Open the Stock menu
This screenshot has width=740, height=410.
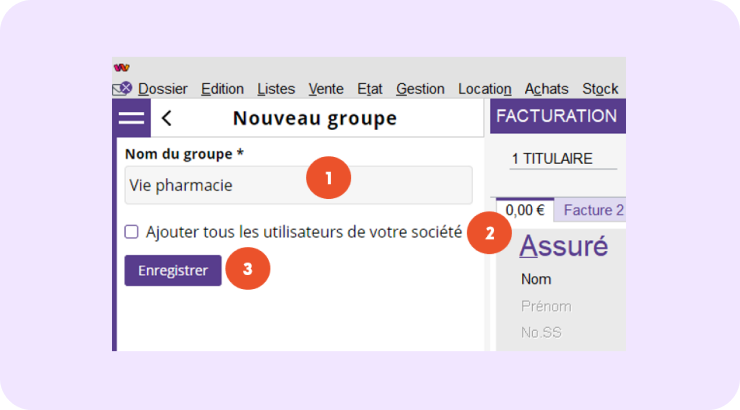coord(600,89)
